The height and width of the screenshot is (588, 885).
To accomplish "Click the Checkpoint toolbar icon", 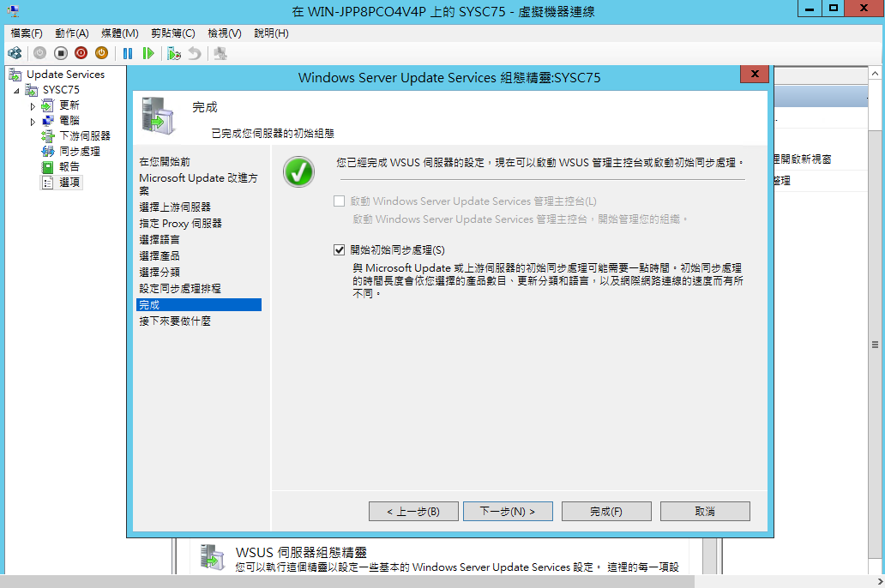I will [174, 54].
